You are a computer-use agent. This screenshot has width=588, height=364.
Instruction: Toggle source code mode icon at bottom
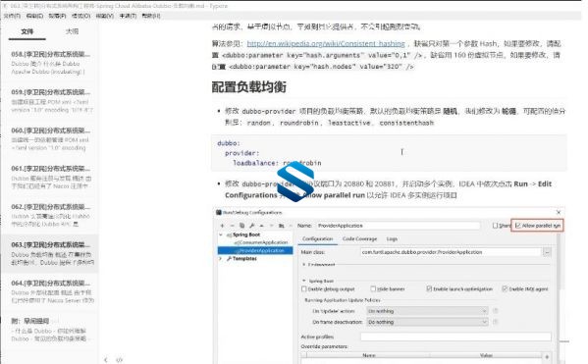119,360
